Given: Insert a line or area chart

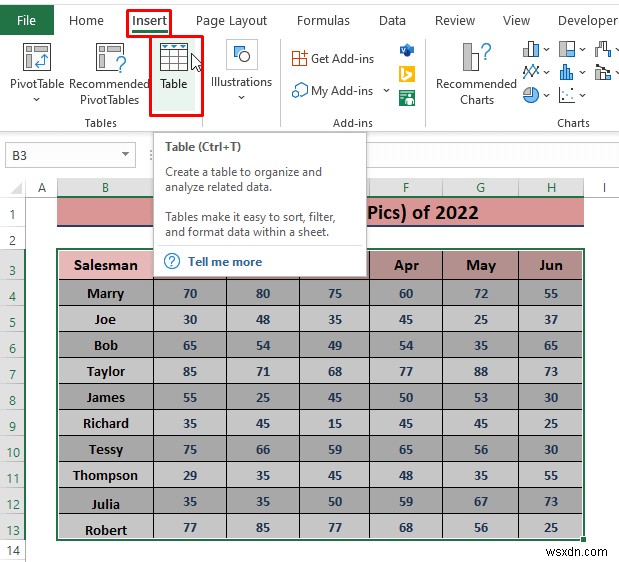Looking at the screenshot, I should (x=531, y=72).
